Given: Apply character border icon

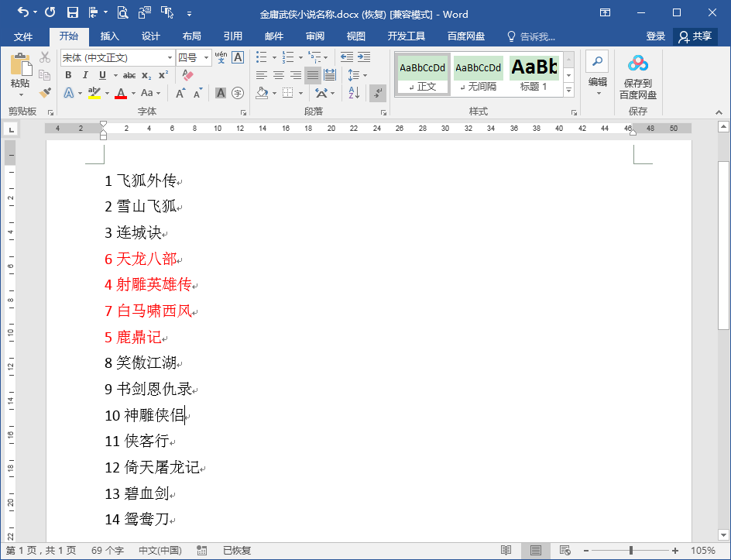Looking at the screenshot, I should point(238,57).
